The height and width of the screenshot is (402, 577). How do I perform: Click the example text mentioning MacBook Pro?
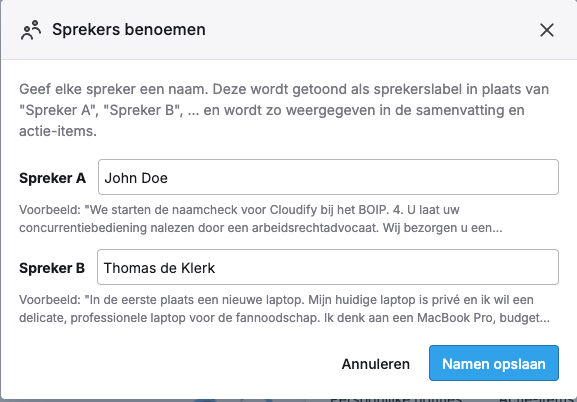coord(284,308)
